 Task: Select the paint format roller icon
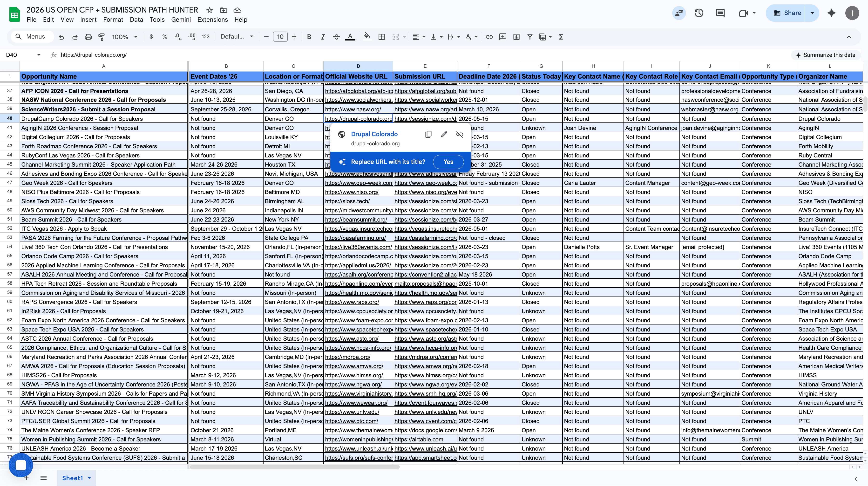click(x=102, y=37)
